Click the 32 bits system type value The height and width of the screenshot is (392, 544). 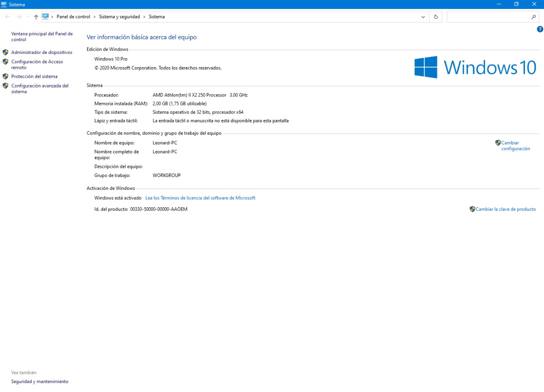198,112
